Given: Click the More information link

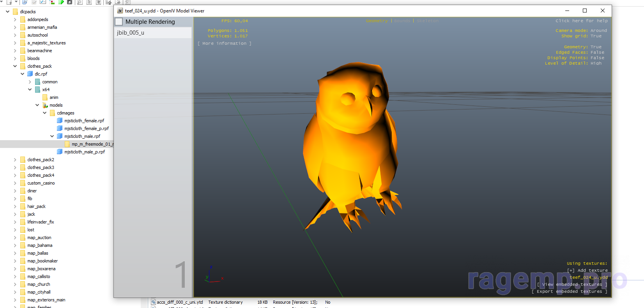Looking at the screenshot, I should (x=224, y=44).
